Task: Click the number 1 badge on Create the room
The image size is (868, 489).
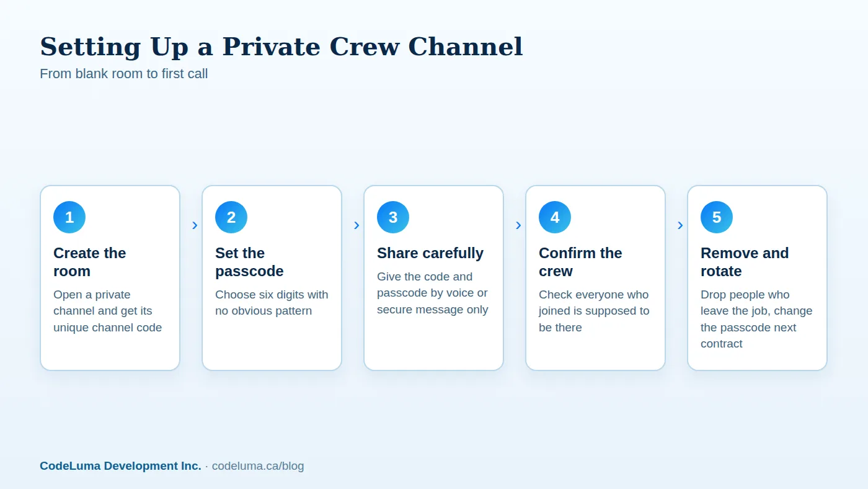Action: click(x=69, y=217)
